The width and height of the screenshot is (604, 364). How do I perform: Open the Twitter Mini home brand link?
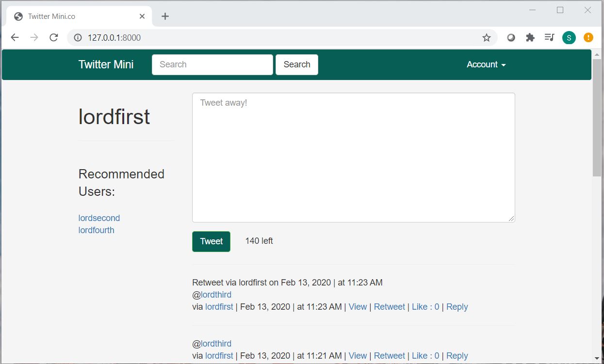[106, 64]
